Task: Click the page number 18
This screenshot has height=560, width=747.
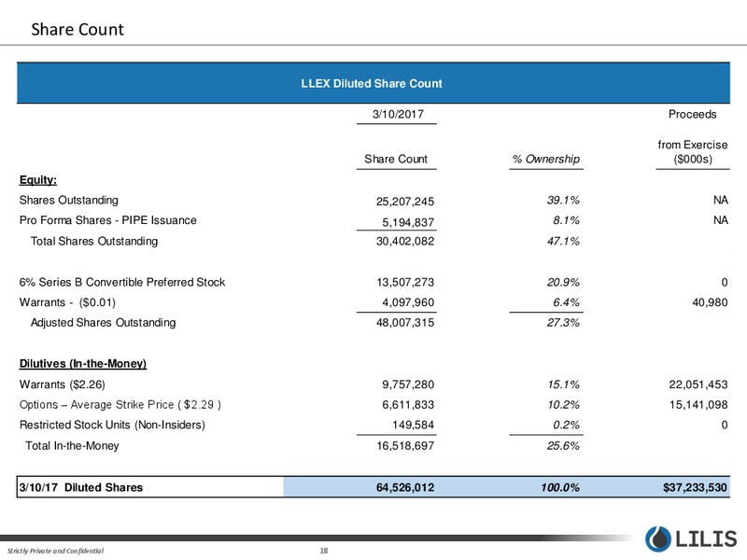Action: pyautogui.click(x=324, y=551)
